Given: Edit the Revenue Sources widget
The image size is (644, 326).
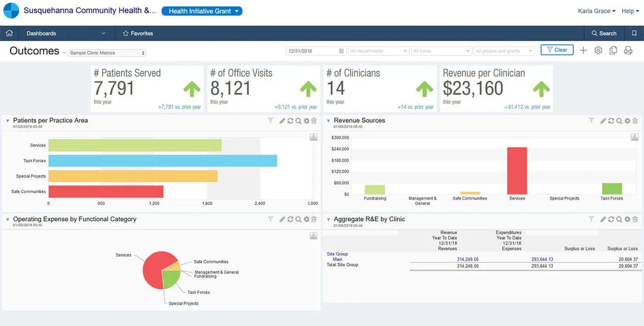Looking at the screenshot, I should (603, 121).
